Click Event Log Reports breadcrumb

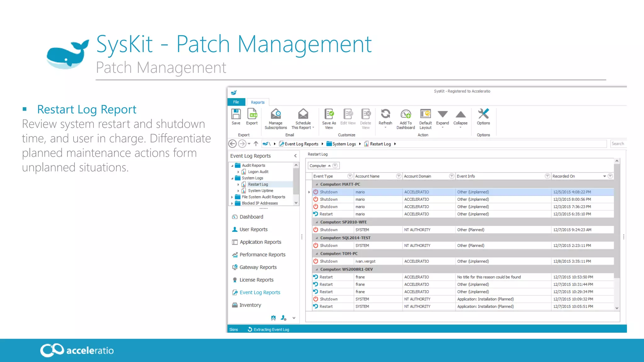[302, 144]
